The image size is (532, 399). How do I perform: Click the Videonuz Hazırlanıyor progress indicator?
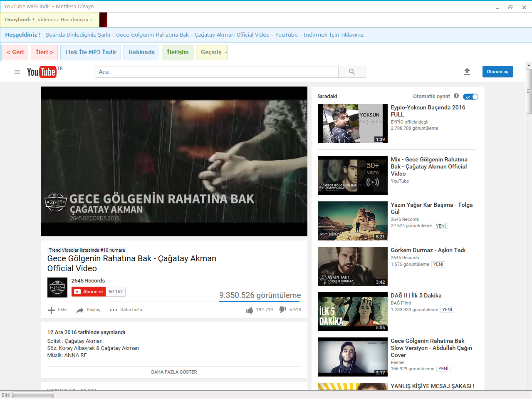[103, 20]
